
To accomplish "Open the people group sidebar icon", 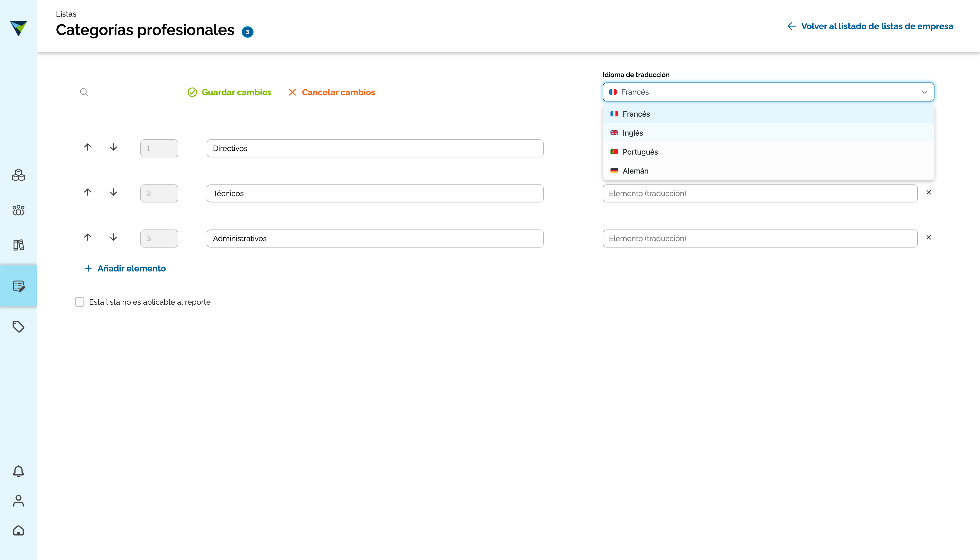I will click(x=18, y=210).
